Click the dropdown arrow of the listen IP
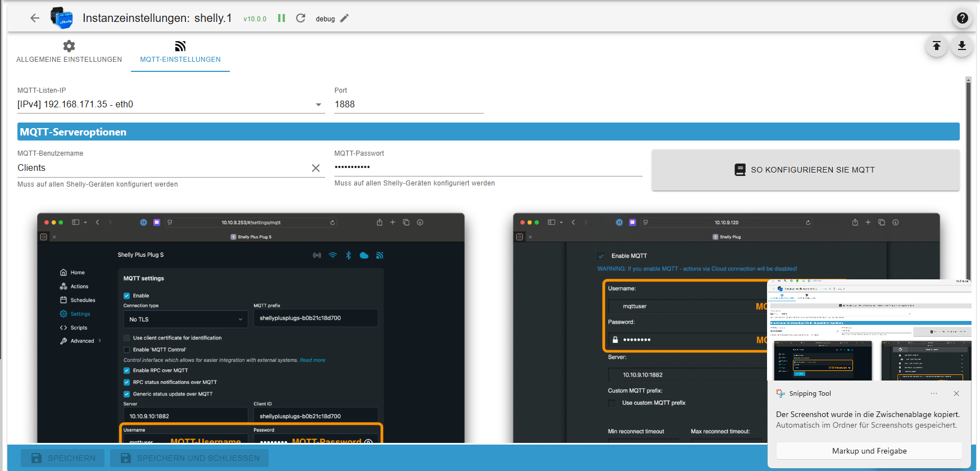Viewport: 980px width, 471px height. click(319, 105)
